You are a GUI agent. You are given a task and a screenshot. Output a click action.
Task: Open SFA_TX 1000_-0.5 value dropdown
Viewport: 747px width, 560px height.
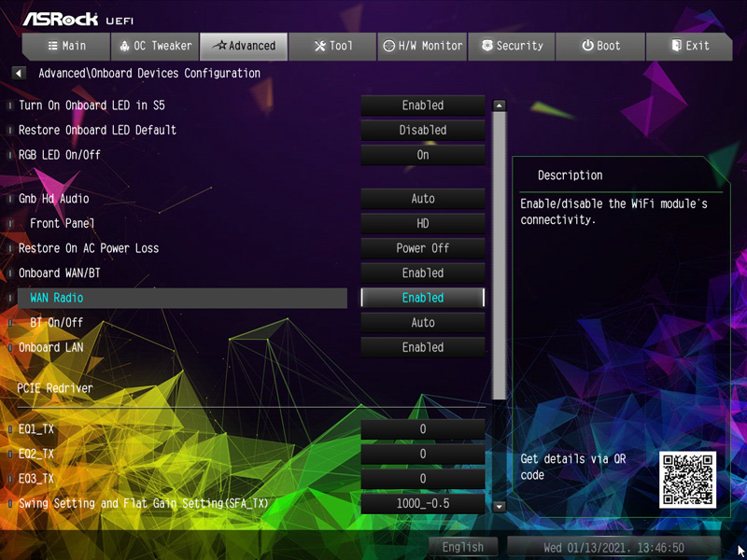coord(423,503)
